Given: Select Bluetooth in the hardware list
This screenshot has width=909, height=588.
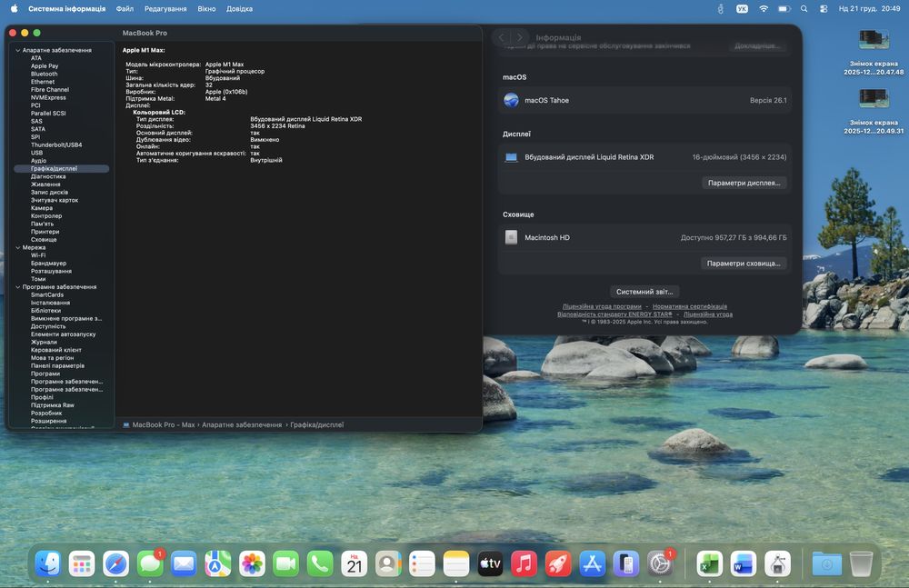Looking at the screenshot, I should 44,74.
